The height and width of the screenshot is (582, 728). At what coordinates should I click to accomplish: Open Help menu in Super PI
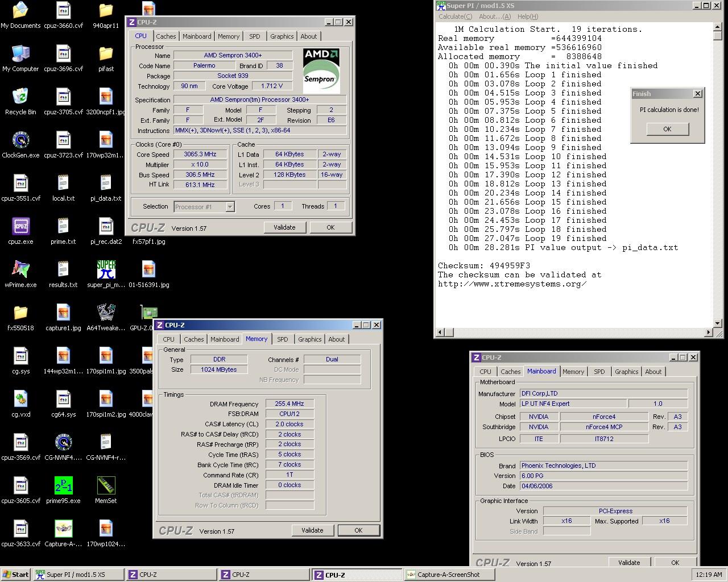tap(527, 16)
